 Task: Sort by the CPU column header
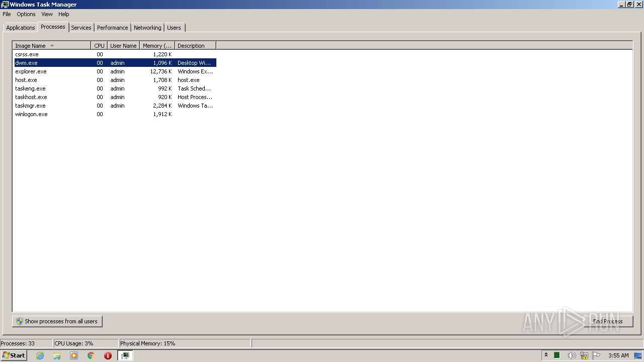coord(99,46)
